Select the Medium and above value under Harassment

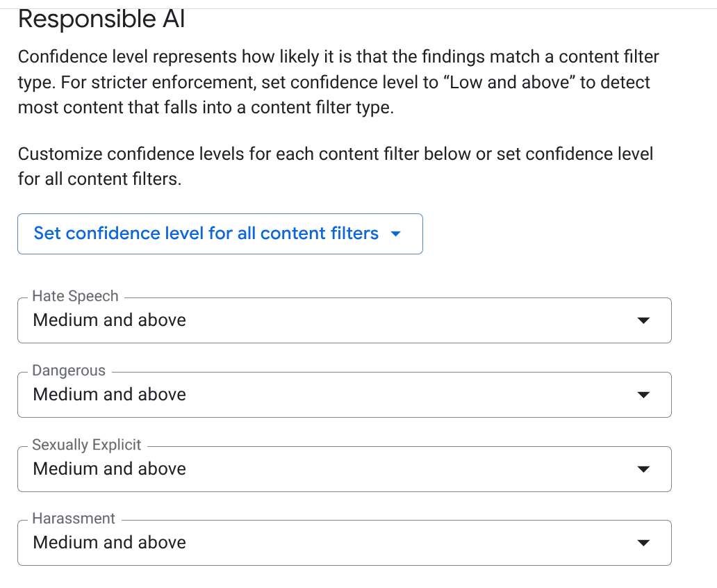[110, 543]
